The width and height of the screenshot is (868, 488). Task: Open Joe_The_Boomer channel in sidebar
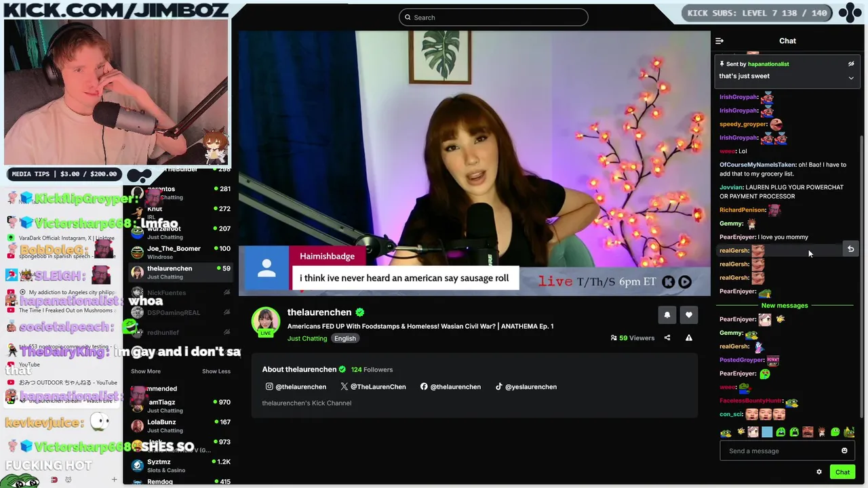pos(180,252)
